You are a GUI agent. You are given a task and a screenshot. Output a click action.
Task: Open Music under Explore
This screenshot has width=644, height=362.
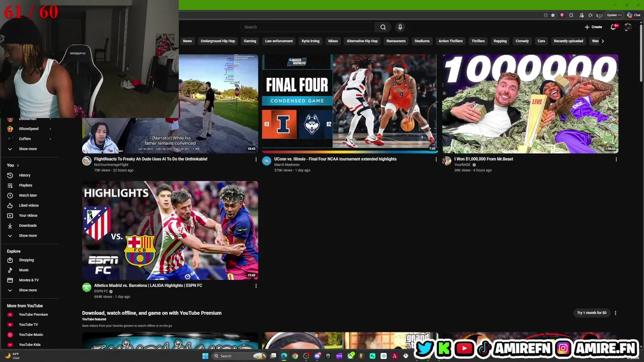(24, 270)
